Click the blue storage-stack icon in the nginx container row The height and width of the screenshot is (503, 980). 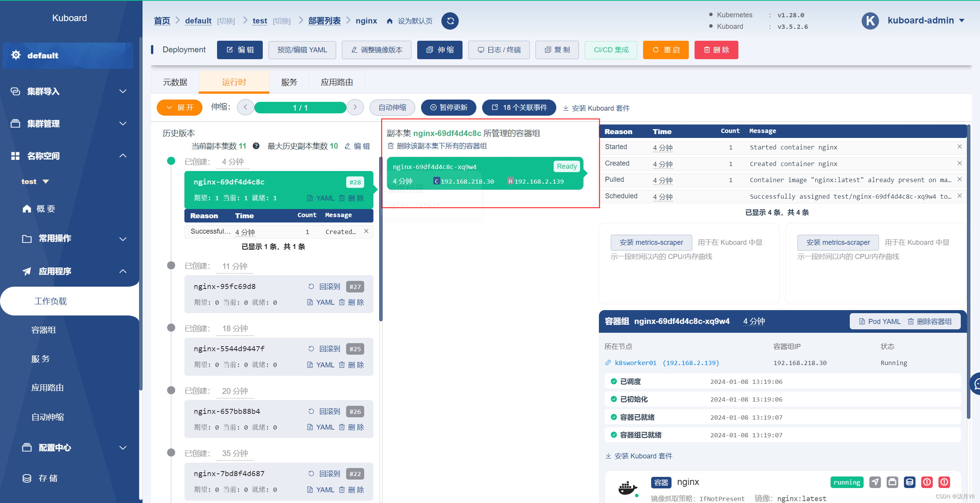click(909, 482)
